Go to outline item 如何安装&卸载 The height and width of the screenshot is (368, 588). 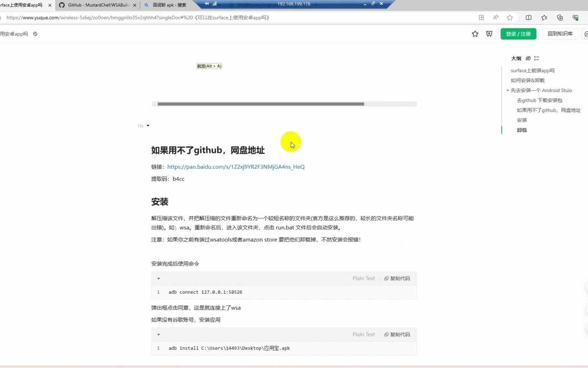(x=527, y=80)
